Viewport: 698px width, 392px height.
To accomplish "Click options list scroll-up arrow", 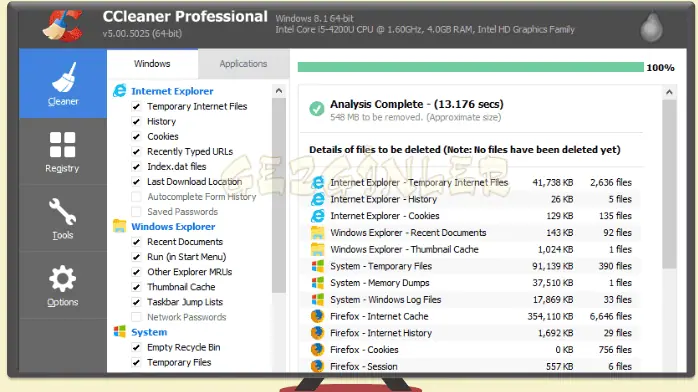I will click(x=279, y=91).
